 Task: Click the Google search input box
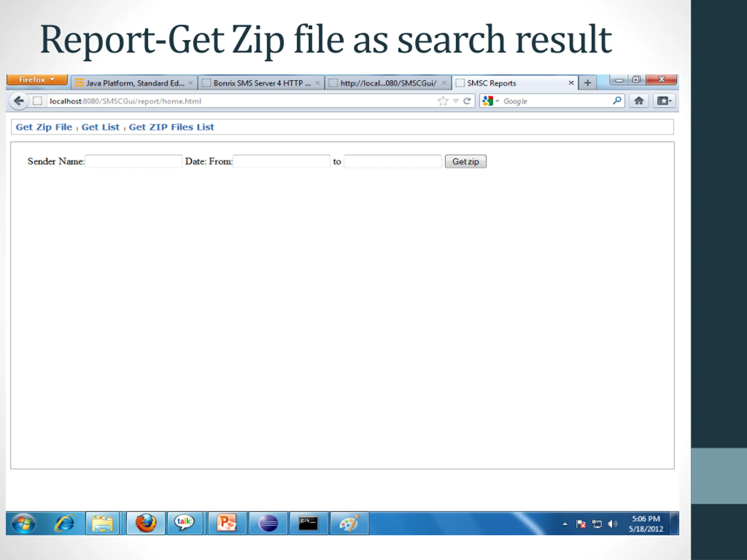(x=556, y=101)
